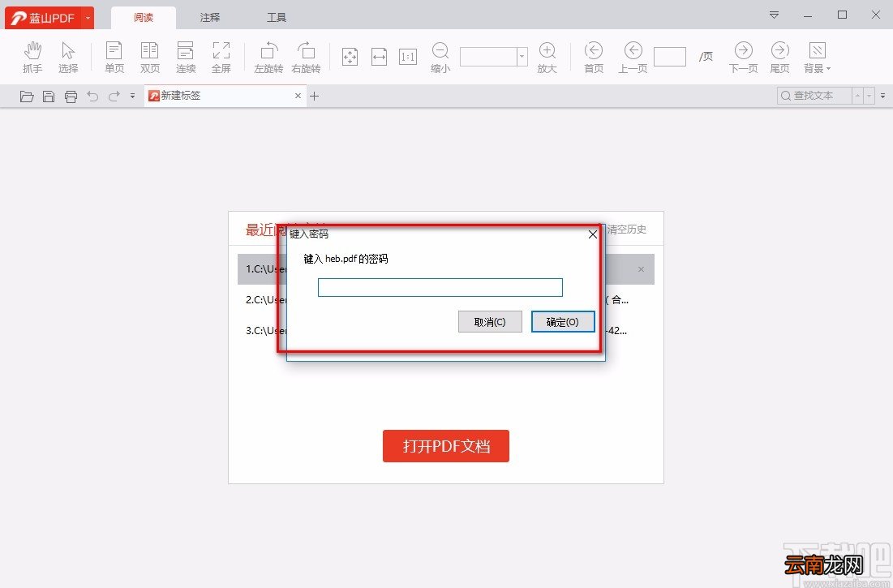
Task: Click the printer icon
Action: [71, 97]
